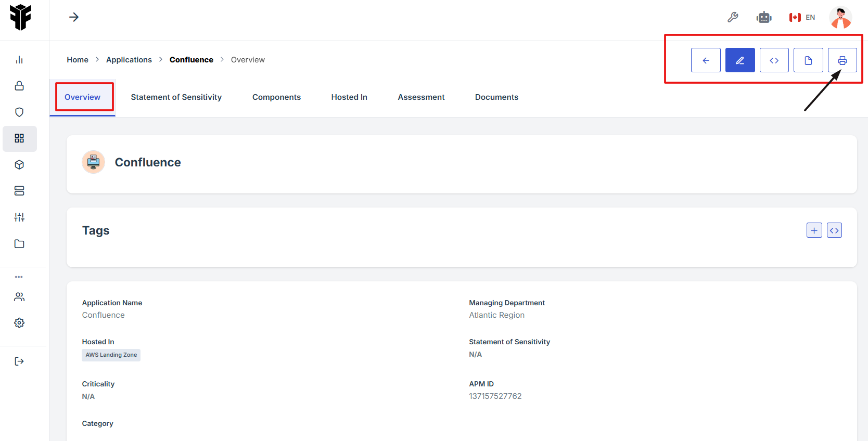
Task: Open settings gear in sidebar
Action: [19, 323]
